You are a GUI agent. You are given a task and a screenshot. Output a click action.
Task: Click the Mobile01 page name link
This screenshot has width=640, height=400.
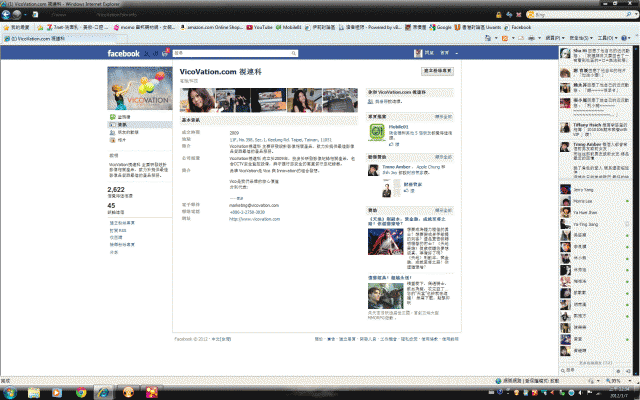pos(398,127)
